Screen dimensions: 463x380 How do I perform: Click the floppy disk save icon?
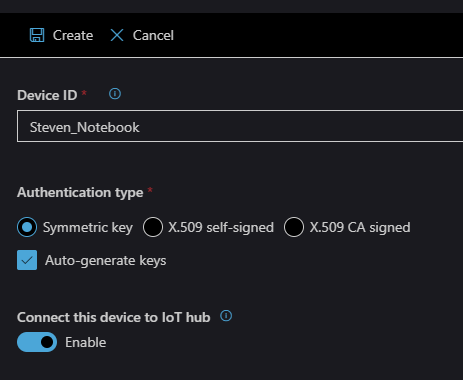pyautogui.click(x=37, y=35)
